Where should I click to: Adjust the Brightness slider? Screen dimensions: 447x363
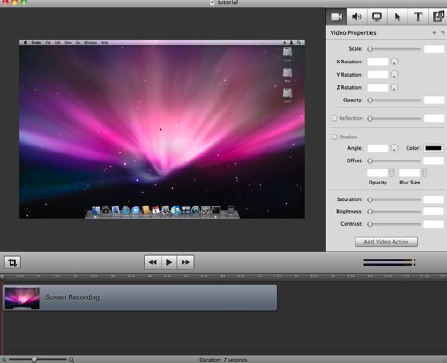pyautogui.click(x=394, y=212)
